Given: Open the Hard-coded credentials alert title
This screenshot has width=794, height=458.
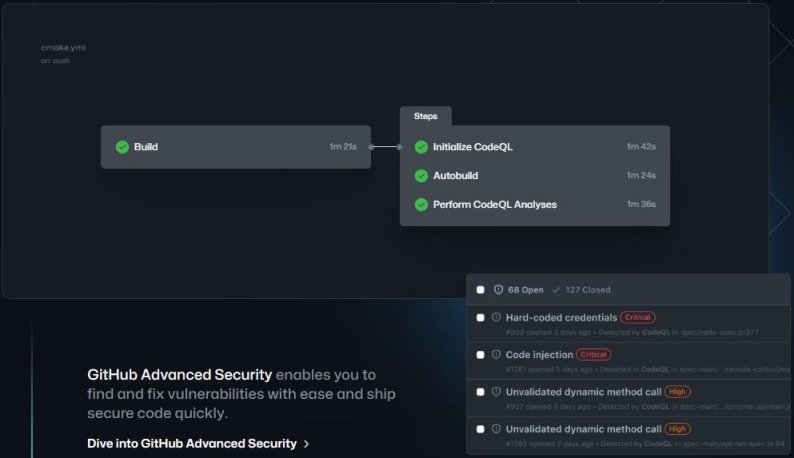Looking at the screenshot, I should click(x=561, y=317).
